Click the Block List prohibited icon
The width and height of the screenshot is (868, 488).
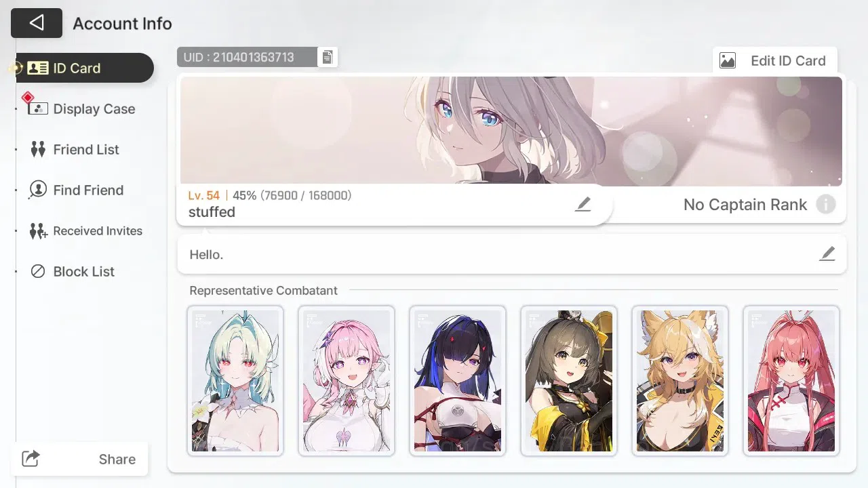(39, 271)
